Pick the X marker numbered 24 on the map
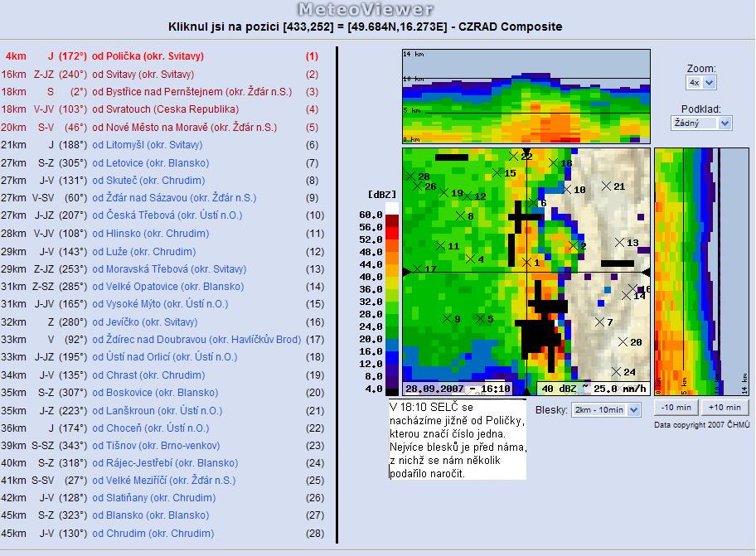 point(616,371)
